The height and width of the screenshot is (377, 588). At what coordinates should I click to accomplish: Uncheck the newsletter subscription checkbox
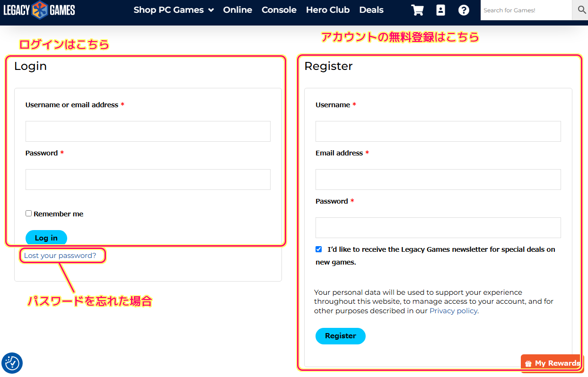[318, 249]
